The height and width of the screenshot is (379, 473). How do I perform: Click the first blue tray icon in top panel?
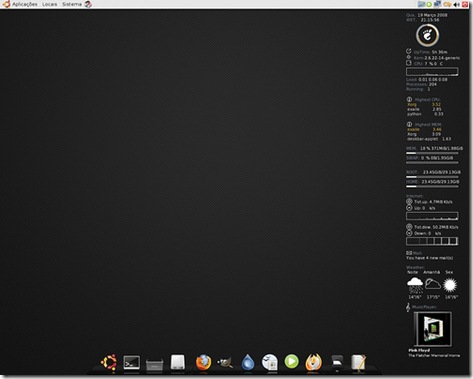click(422, 4)
